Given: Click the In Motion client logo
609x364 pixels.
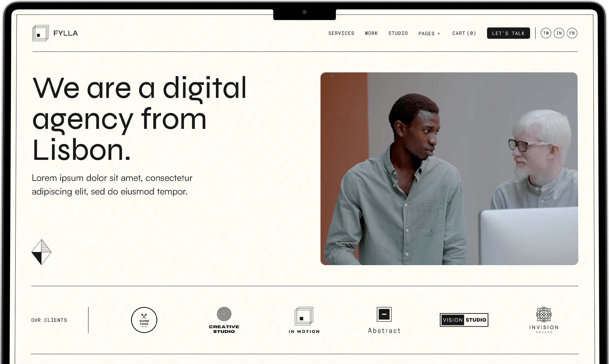Looking at the screenshot, I should [304, 320].
